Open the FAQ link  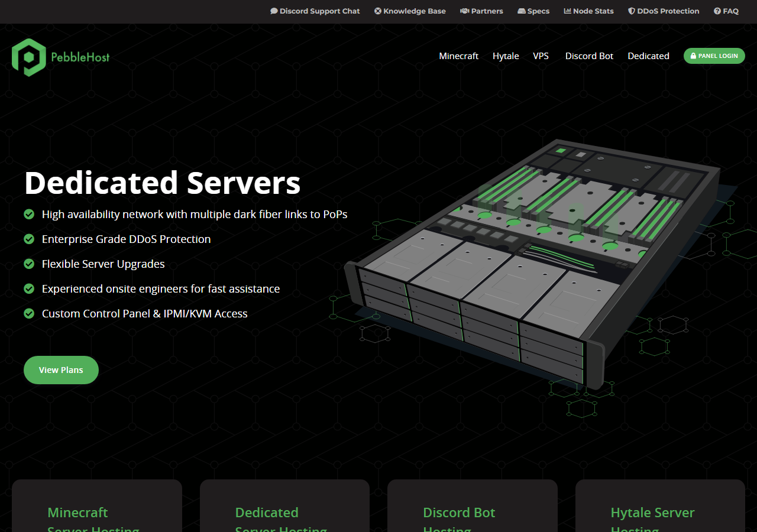pyautogui.click(x=726, y=11)
